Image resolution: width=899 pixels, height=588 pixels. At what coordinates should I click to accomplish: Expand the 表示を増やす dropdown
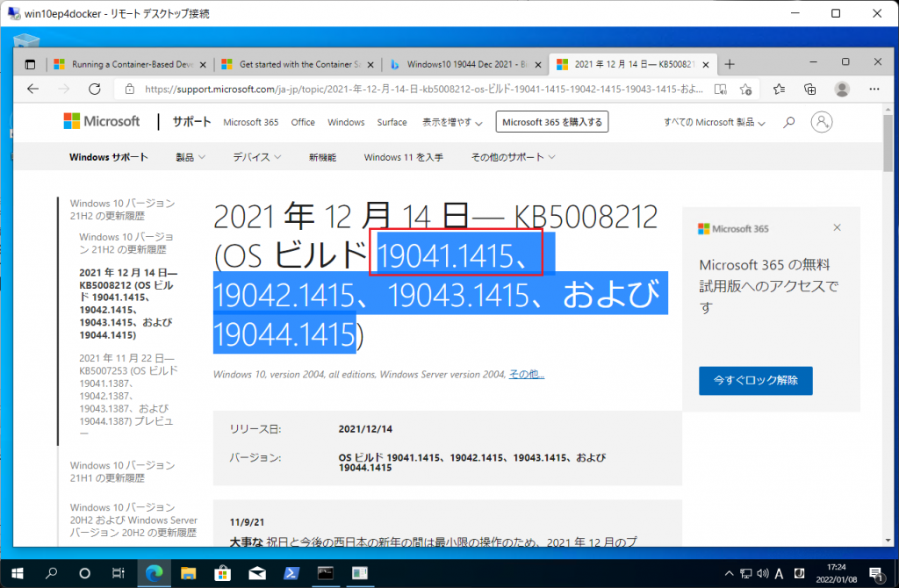452,122
